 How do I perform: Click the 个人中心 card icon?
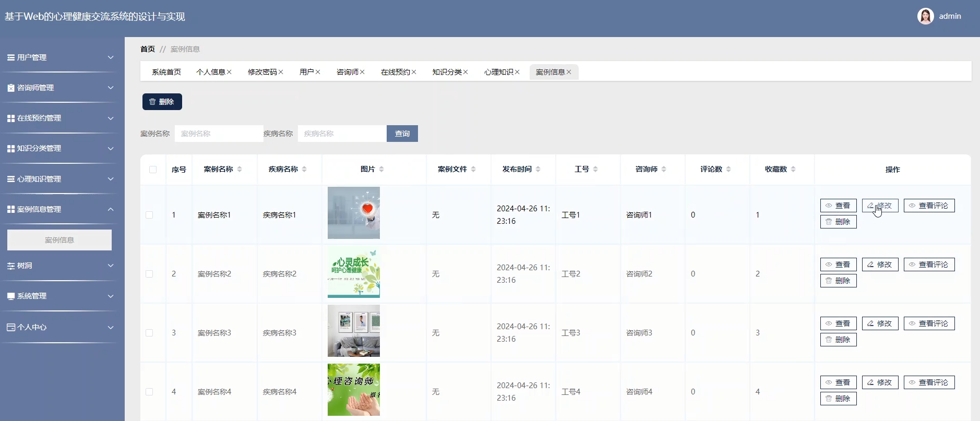coord(10,327)
